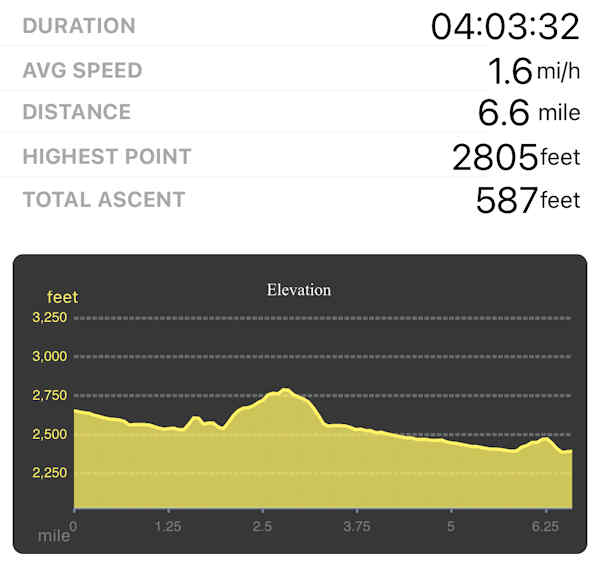
Task: Click the 3.75 mile x-axis tick
Action: pyautogui.click(x=357, y=526)
